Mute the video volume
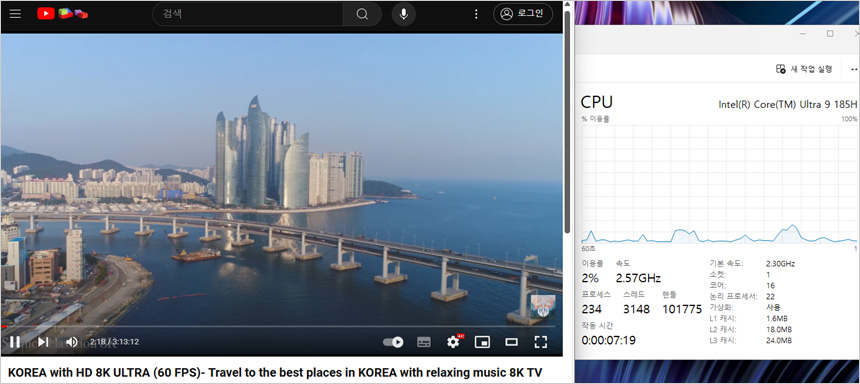 [71, 342]
